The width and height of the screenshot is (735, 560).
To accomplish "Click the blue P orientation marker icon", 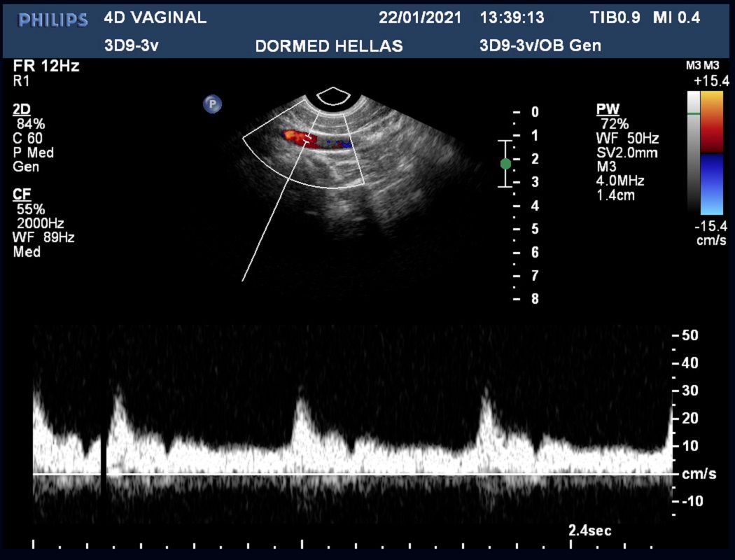I will click(x=212, y=104).
